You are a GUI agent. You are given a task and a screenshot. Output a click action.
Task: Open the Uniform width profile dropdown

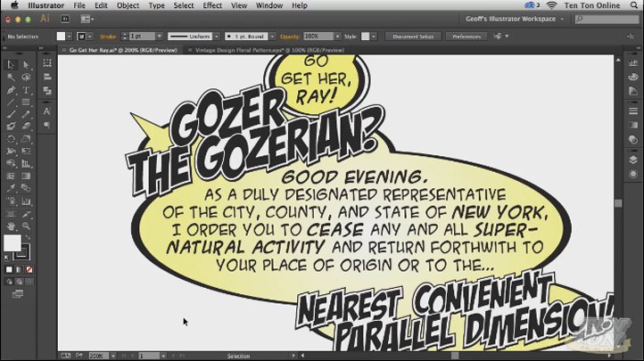click(217, 37)
